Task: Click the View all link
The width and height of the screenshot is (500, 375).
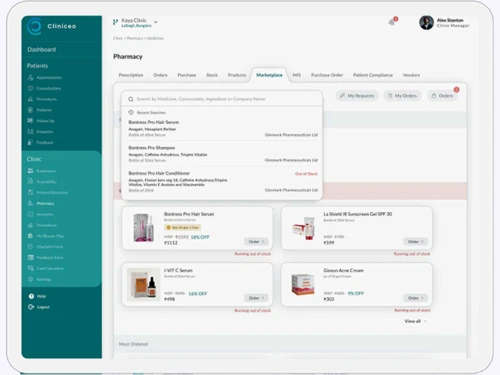Action: point(415,321)
